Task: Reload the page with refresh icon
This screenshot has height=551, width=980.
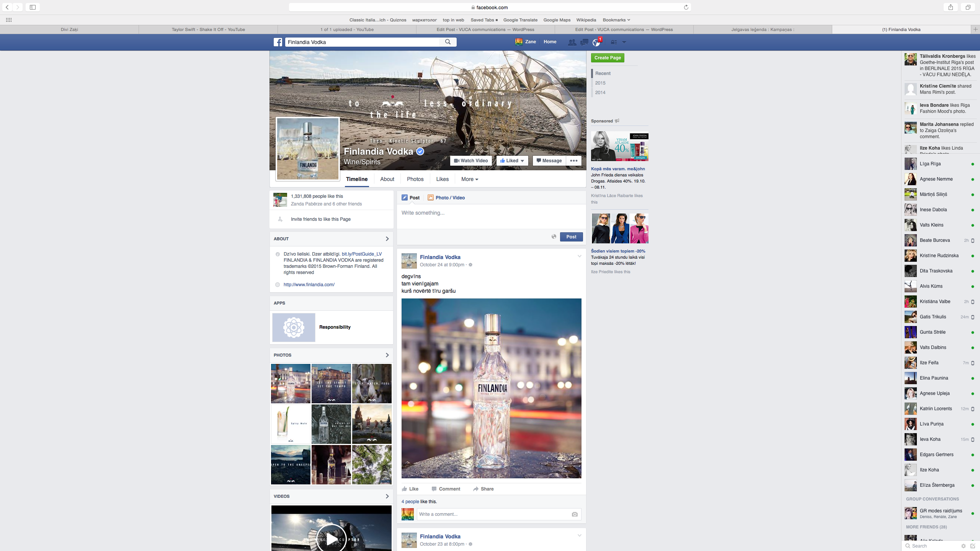Action: 686,7
